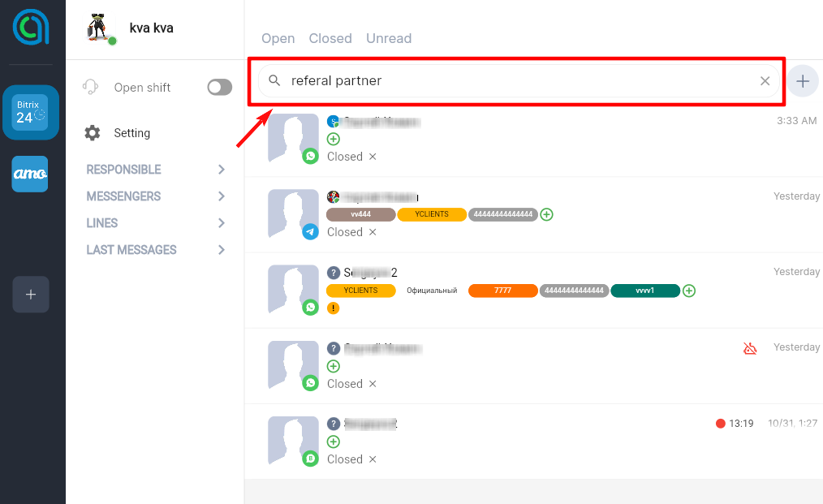Open the Bitrix24 integration icon

click(30, 113)
